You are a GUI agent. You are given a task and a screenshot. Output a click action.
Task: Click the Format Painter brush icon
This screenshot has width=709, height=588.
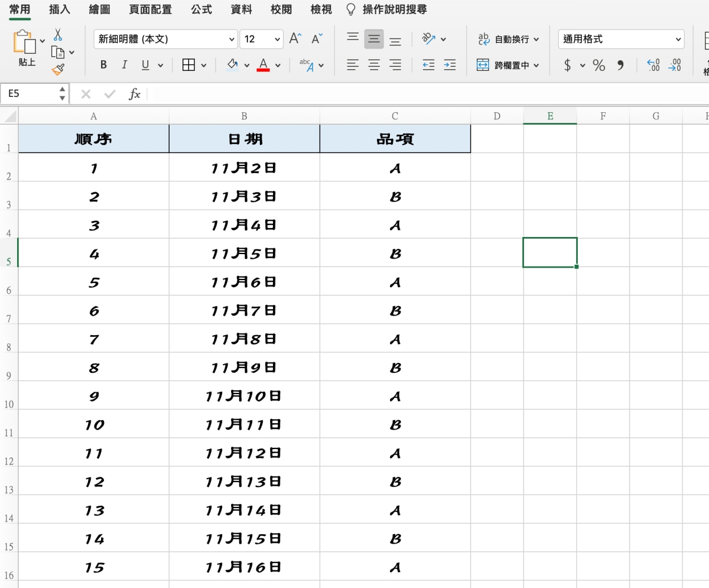click(57, 70)
